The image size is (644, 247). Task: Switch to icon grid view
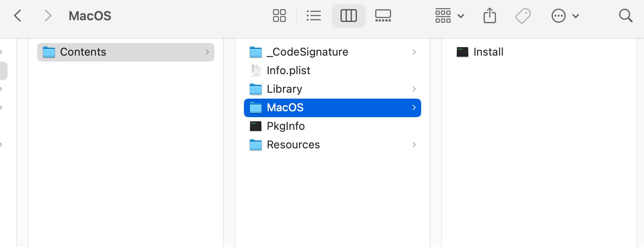click(x=279, y=16)
